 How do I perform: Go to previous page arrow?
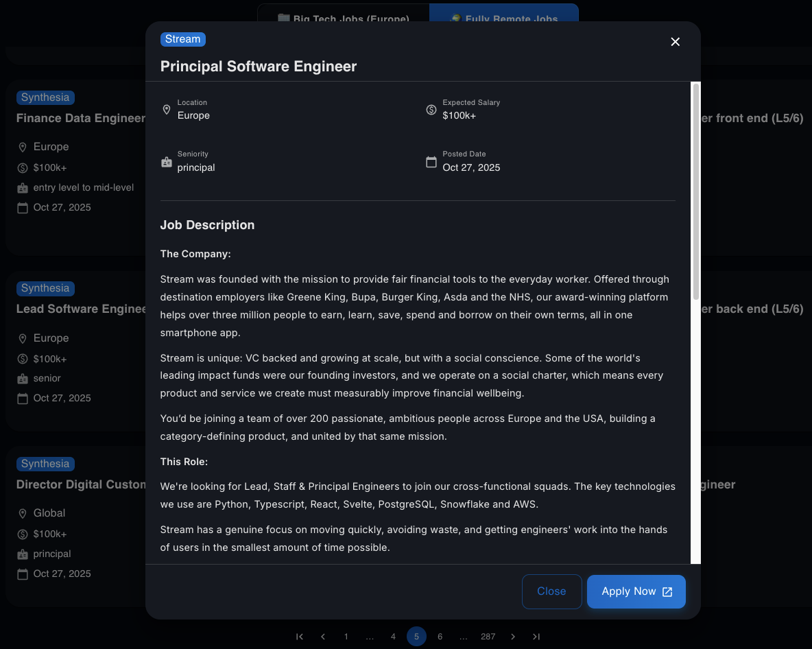[x=322, y=637]
